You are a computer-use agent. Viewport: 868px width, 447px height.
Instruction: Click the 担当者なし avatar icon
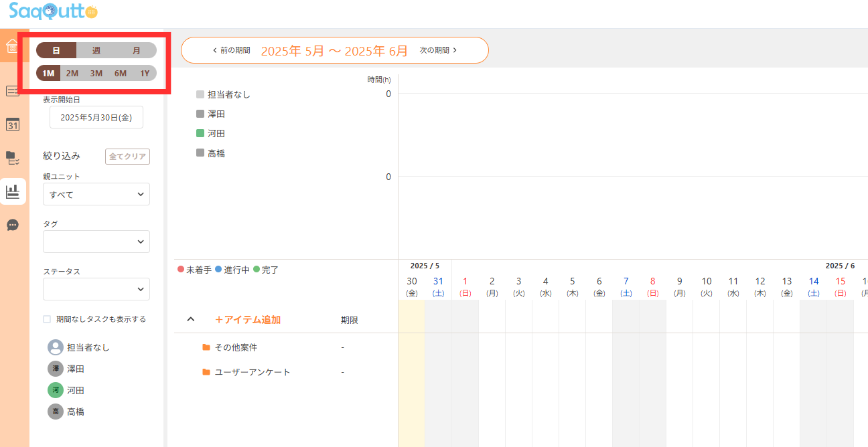click(55, 347)
